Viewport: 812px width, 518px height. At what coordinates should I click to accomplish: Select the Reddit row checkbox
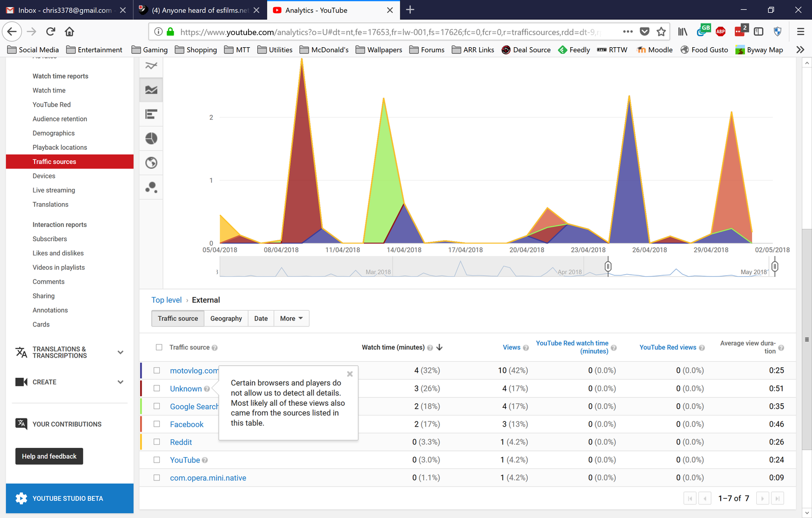click(x=157, y=442)
